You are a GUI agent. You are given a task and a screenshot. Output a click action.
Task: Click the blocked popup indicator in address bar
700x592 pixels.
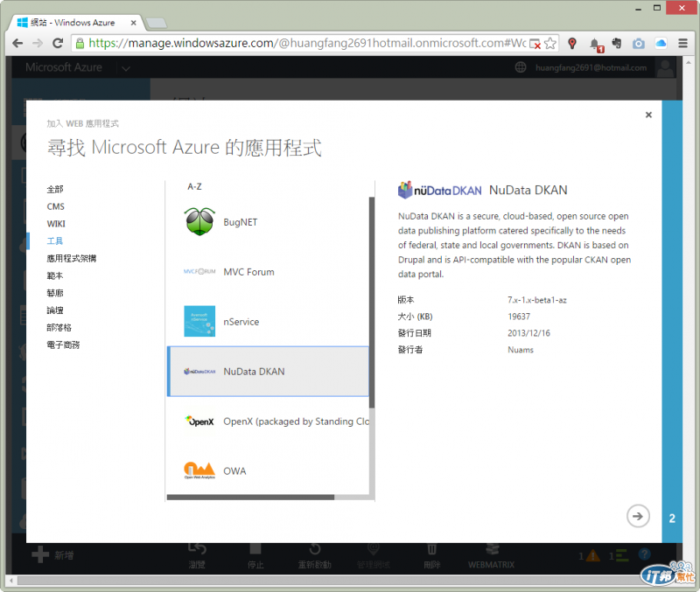(x=535, y=44)
